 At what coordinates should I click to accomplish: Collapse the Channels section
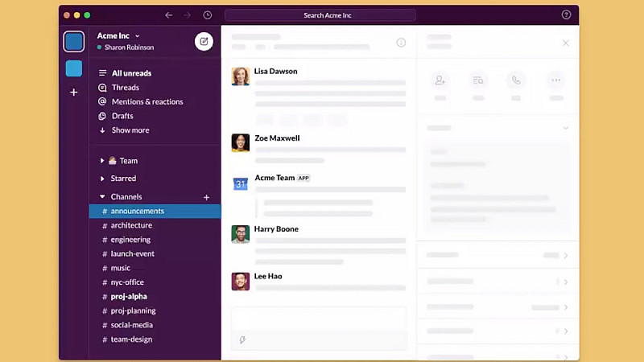(x=102, y=196)
